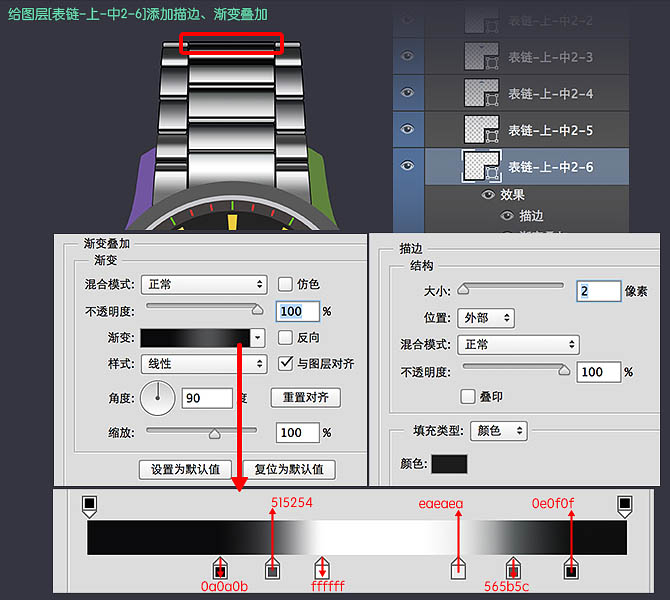
Task: Click the stroke 大小 field showing 2
Action: [x=598, y=291]
